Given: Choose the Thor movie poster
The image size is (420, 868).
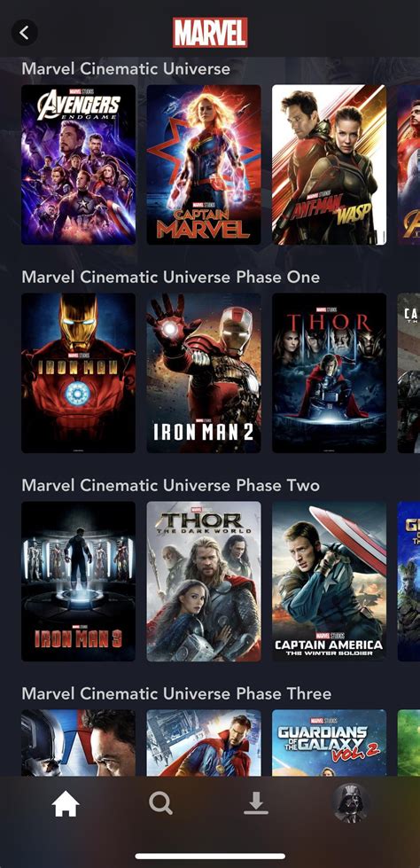Looking at the screenshot, I should click(330, 373).
